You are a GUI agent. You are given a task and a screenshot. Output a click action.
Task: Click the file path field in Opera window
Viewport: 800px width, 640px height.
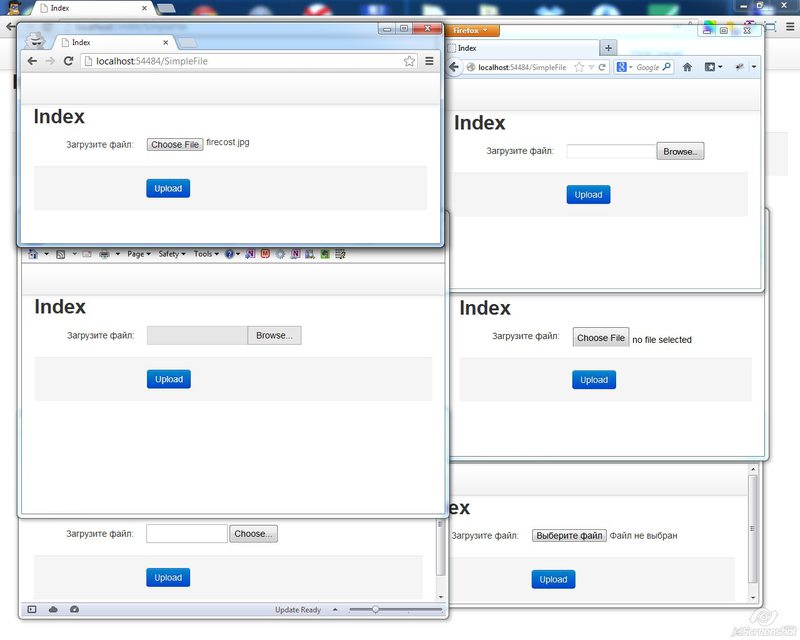187,534
